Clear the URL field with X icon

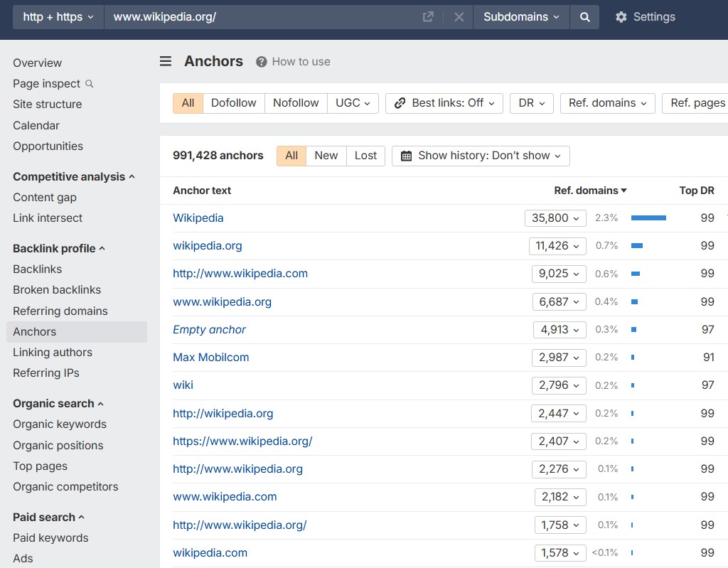point(459,17)
